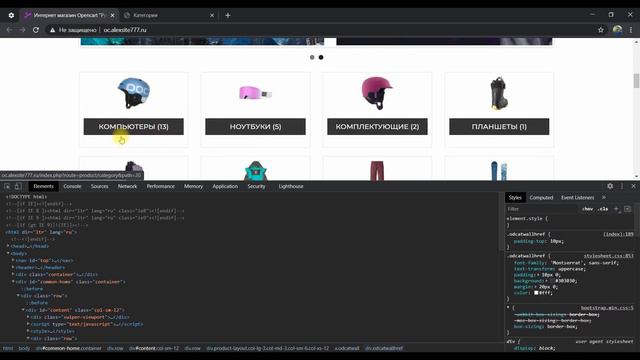Switch to the Console tab
Image resolution: width=640 pixels, height=360 pixels.
coord(72,186)
